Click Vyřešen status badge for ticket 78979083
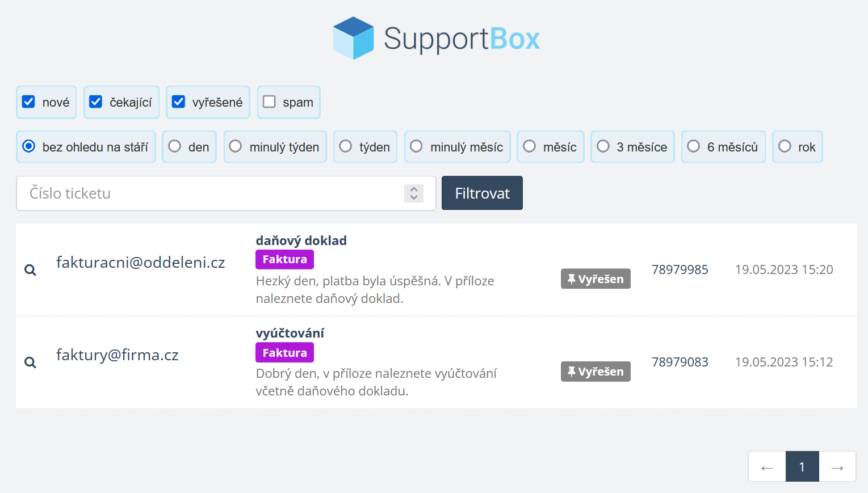The width and height of the screenshot is (868, 493). point(596,372)
